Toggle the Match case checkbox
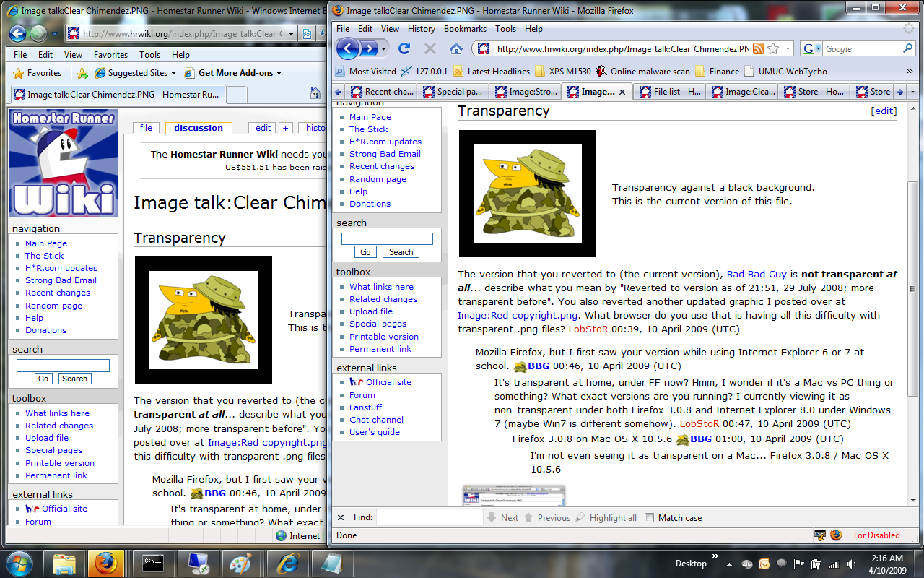Image resolution: width=924 pixels, height=578 pixels. coord(650,517)
